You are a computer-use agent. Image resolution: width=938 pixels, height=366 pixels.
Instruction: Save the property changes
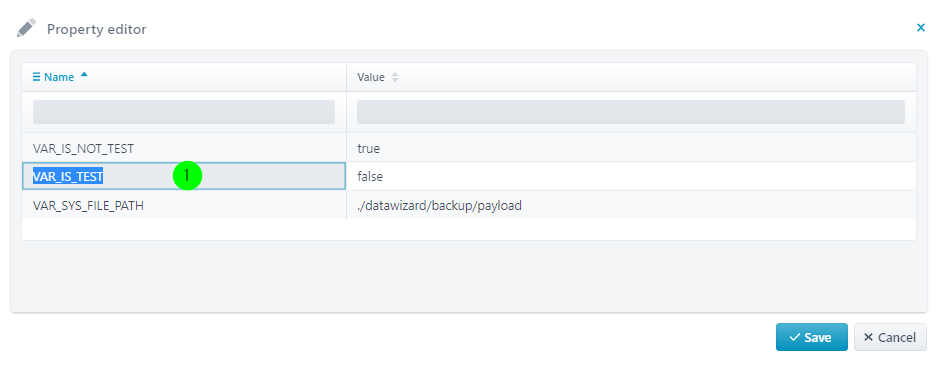point(812,337)
